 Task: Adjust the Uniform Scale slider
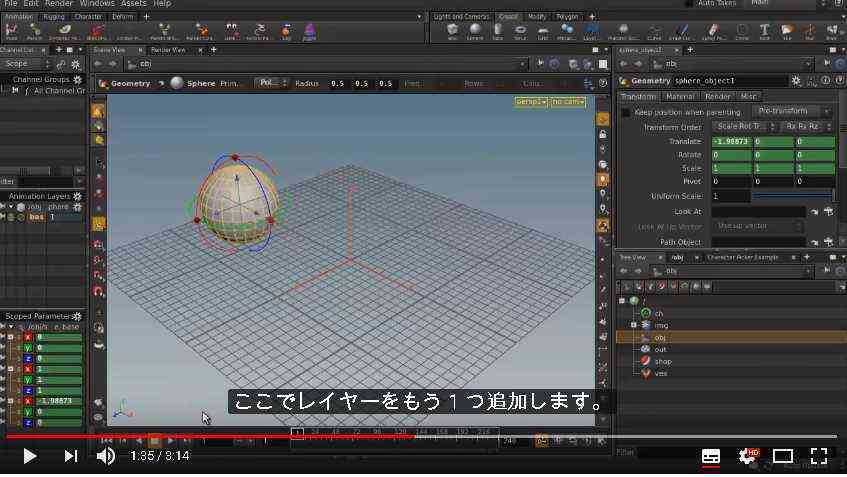pos(793,196)
